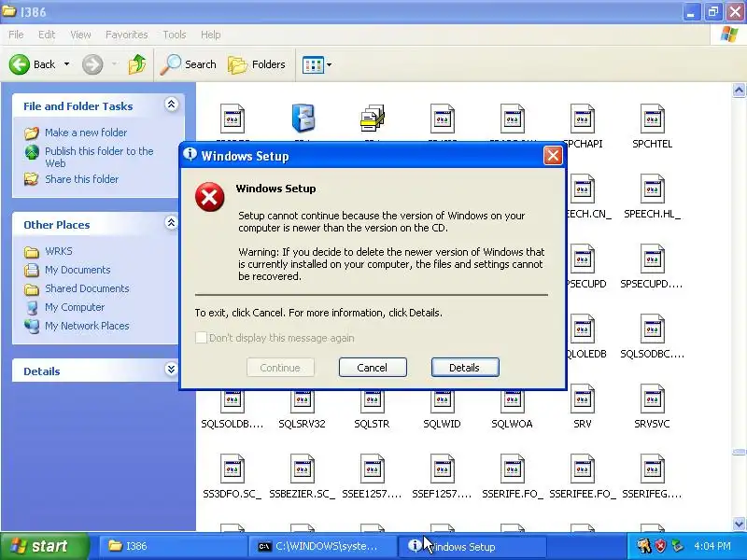Collapse the Other Places panel

pos(171,222)
